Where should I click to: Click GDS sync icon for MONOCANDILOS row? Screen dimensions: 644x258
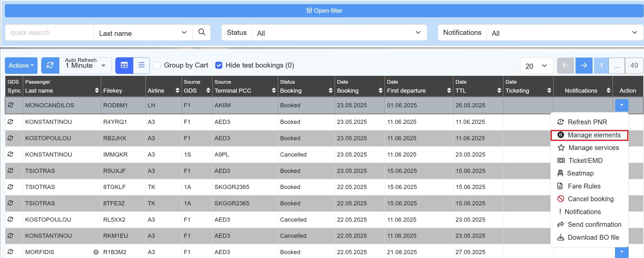point(11,105)
